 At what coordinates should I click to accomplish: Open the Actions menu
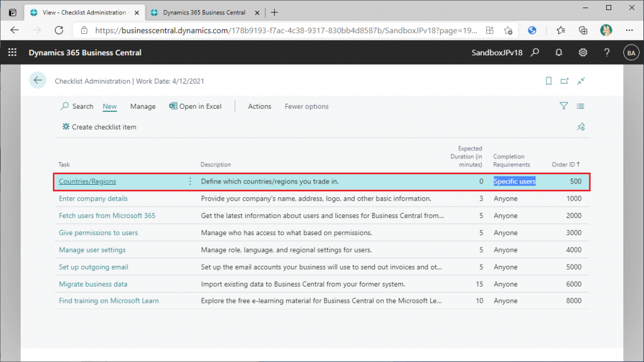(260, 106)
